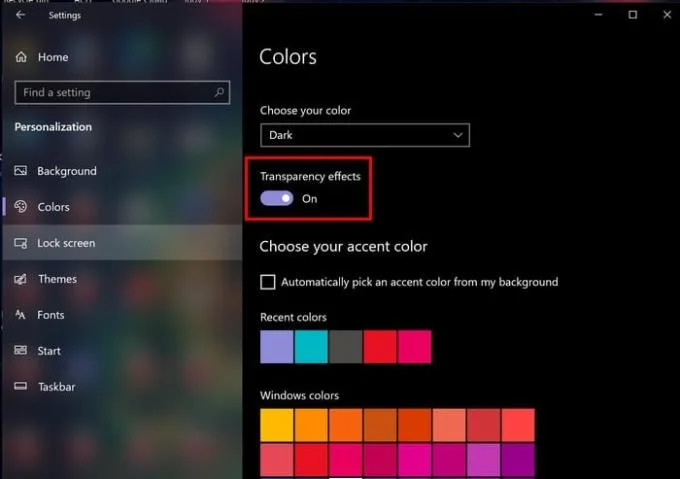Expand dropdown chevron next to Dark
The width and height of the screenshot is (680, 479).
(x=458, y=135)
